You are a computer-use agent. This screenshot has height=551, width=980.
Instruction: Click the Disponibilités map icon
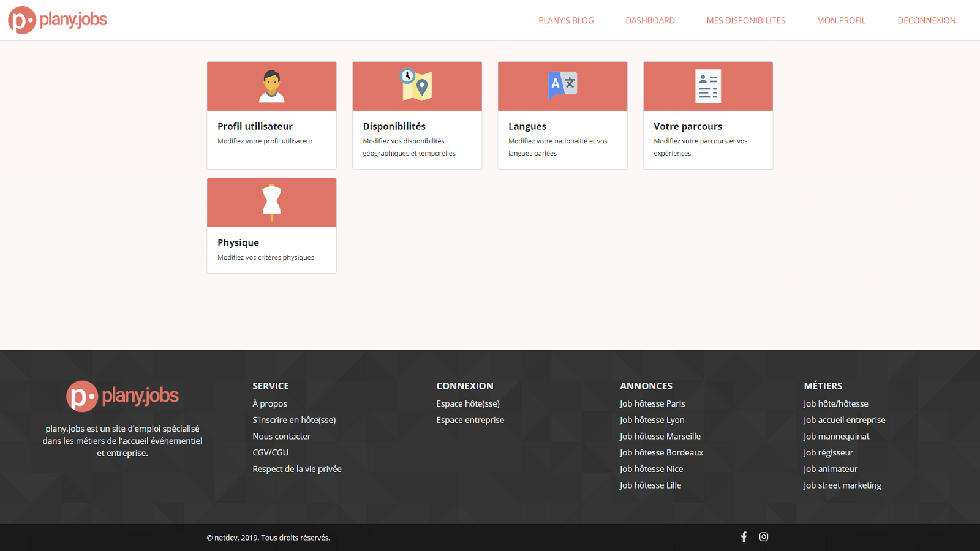coord(417,86)
